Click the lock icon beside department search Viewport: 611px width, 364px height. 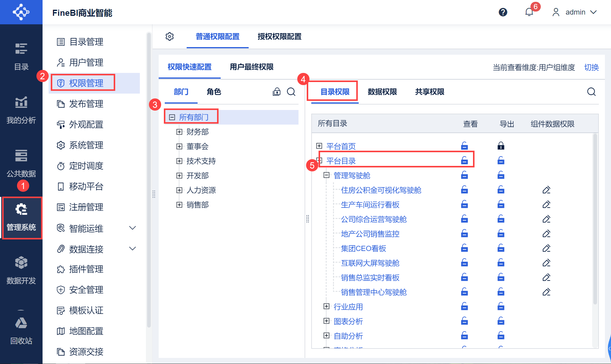coord(276,92)
